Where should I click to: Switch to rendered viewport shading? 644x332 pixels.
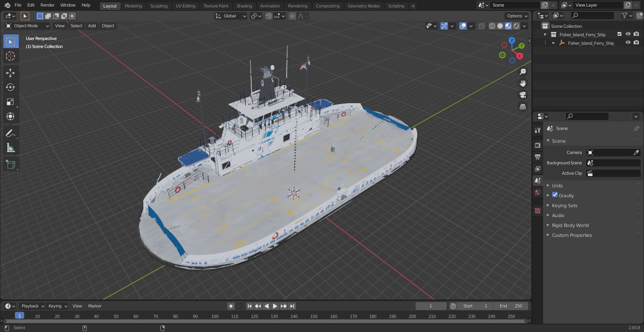coord(516,26)
